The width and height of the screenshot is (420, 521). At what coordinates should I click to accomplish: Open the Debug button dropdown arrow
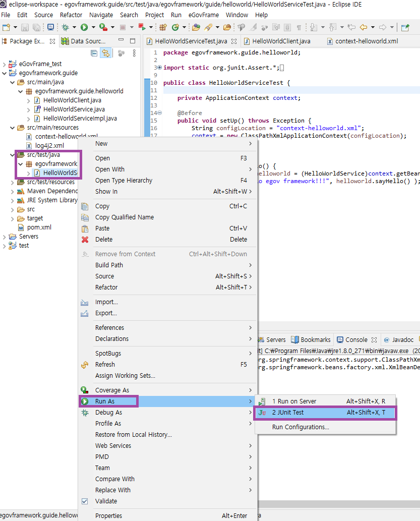pos(74,27)
